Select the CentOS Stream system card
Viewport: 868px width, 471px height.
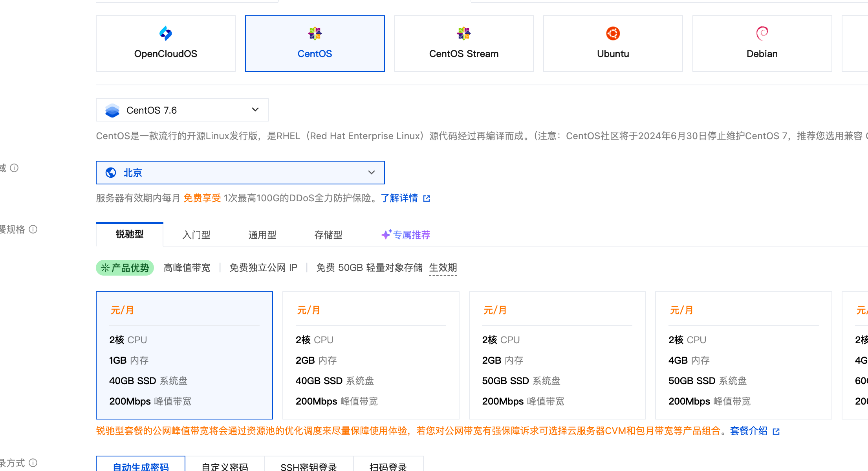point(463,44)
